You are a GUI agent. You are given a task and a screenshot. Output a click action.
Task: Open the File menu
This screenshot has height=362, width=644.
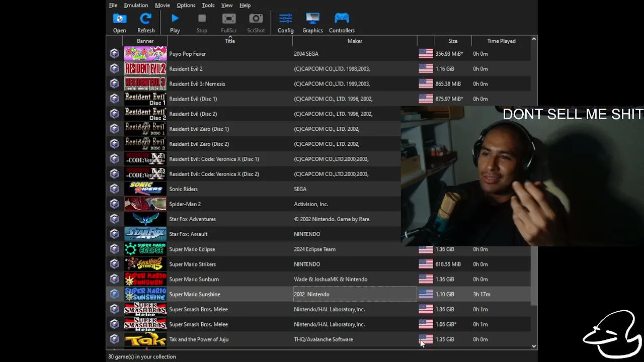[113, 5]
